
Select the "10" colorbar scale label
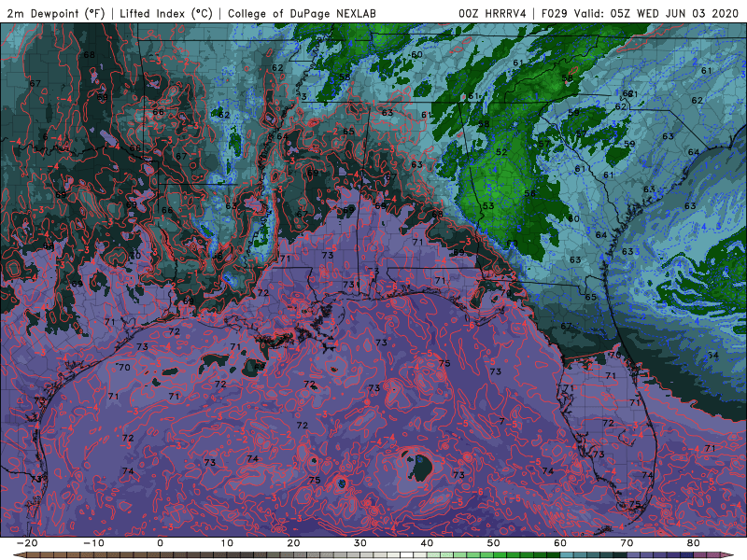[x=227, y=543]
